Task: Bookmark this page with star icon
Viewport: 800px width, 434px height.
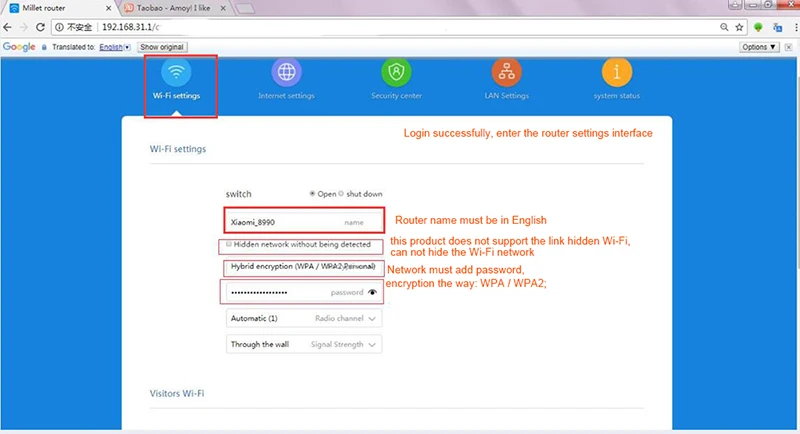Action: 739,28
